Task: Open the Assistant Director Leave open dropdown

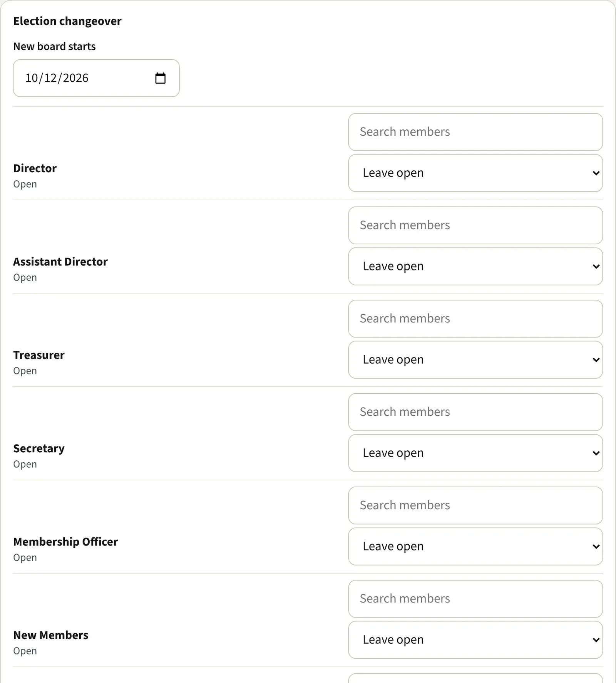Action: (475, 266)
